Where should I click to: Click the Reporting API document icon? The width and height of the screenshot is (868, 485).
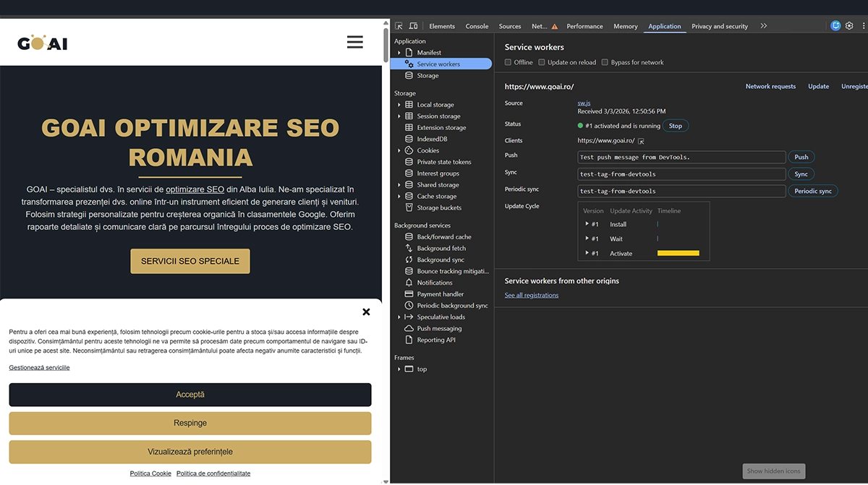pos(409,340)
